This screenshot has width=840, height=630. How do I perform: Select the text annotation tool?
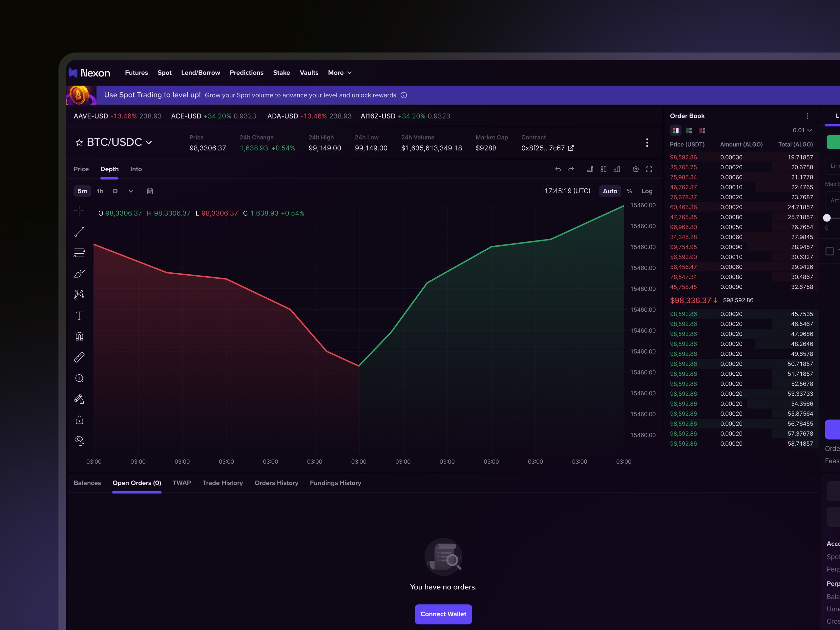(x=79, y=316)
